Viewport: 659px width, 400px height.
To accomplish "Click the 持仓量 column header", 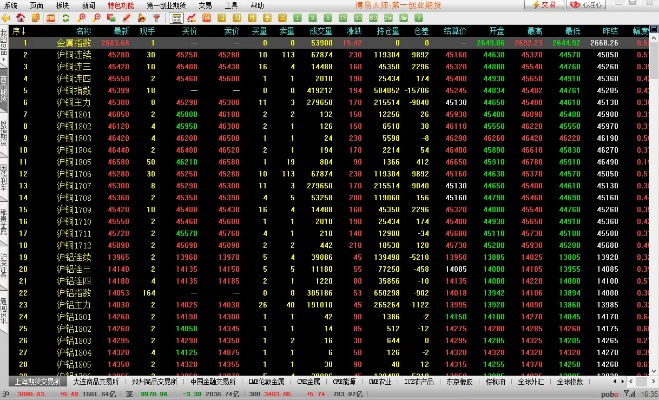I will 388,31.
